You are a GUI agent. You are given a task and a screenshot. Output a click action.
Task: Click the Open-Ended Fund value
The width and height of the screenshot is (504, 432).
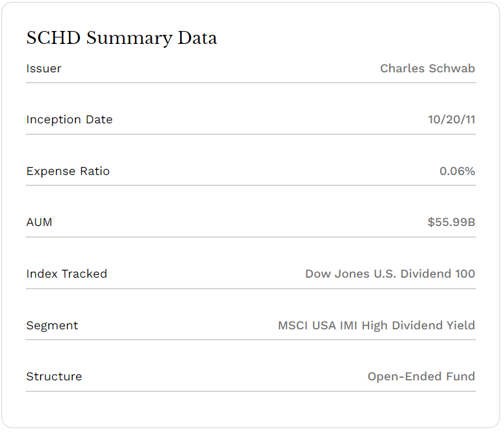pos(421,376)
